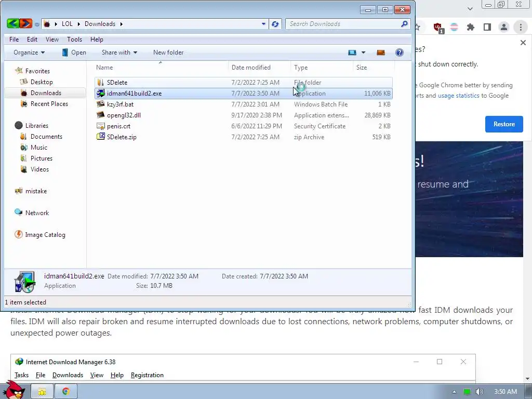Open the Edit menu
532x399 pixels.
coord(32,39)
